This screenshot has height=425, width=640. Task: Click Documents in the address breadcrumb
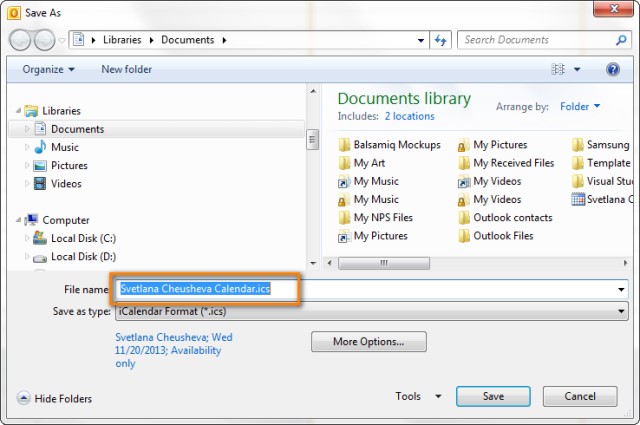187,40
